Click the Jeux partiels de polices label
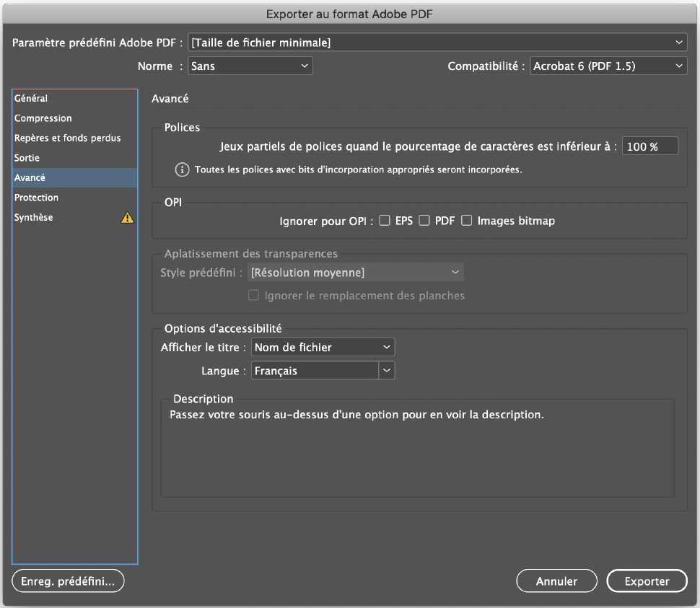The image size is (700, 608). [419, 146]
